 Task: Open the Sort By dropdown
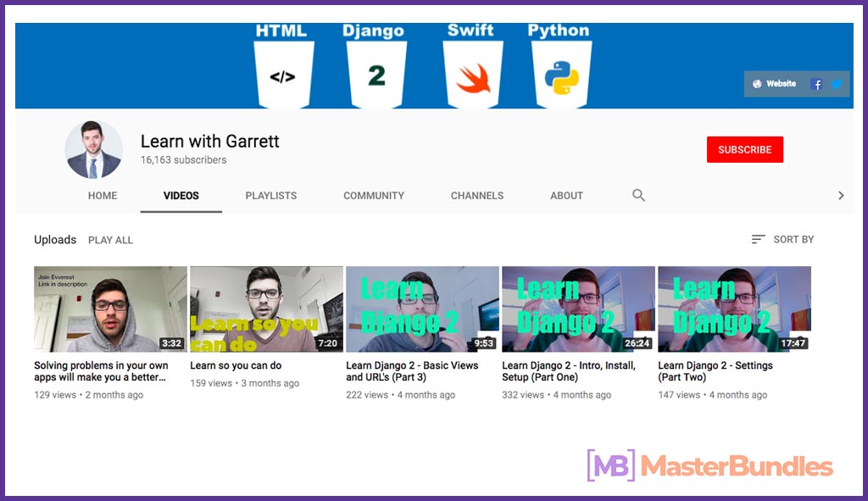click(x=782, y=239)
